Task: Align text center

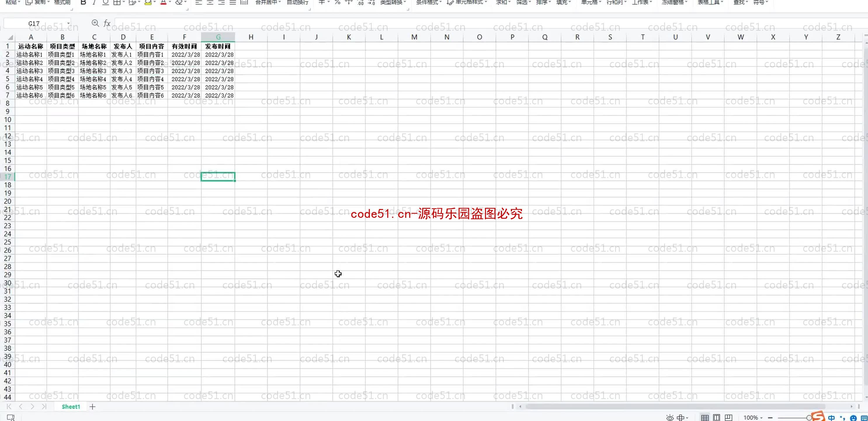Action: click(x=210, y=2)
